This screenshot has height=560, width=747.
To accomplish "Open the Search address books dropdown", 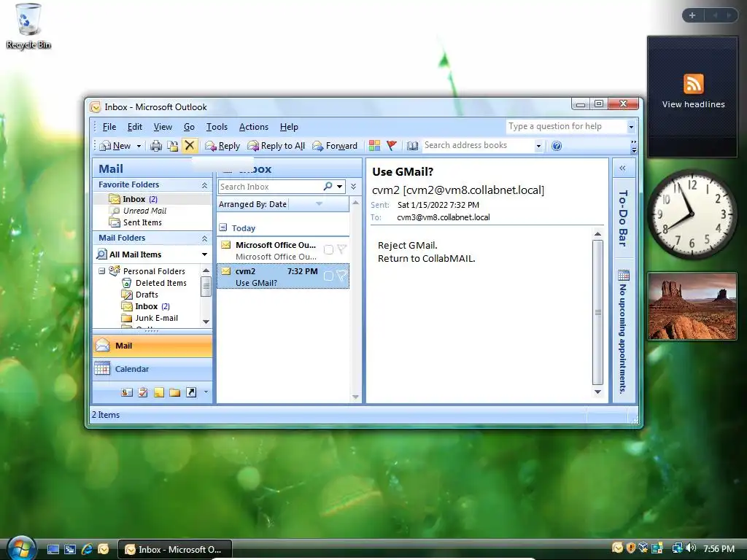I will (x=538, y=146).
